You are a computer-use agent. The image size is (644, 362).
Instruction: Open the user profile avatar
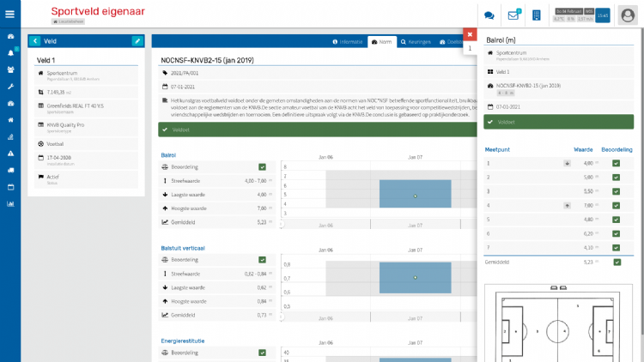tap(628, 15)
